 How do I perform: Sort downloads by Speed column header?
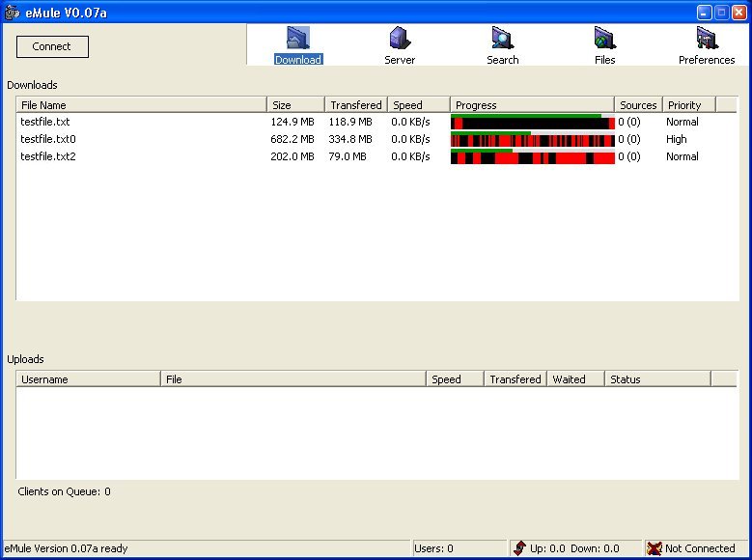click(419, 104)
